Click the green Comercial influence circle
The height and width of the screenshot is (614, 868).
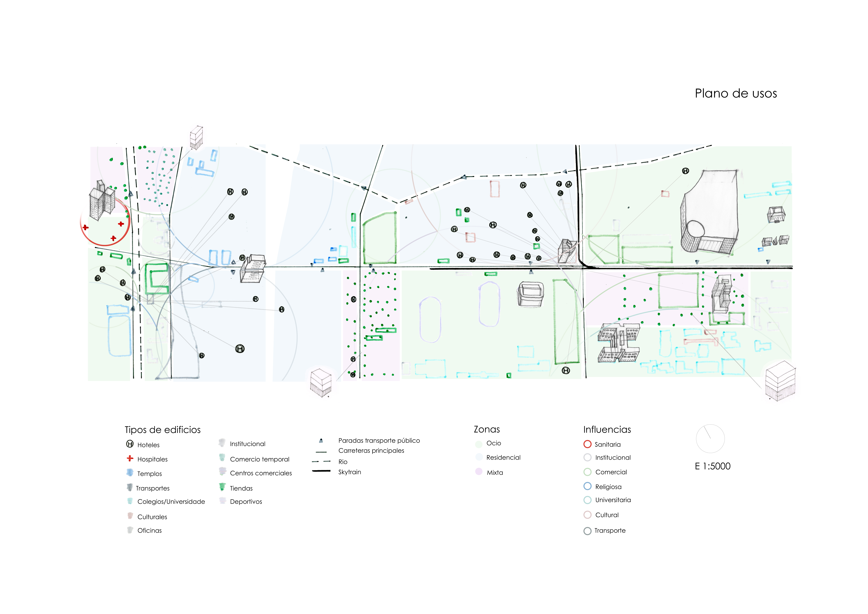click(588, 472)
